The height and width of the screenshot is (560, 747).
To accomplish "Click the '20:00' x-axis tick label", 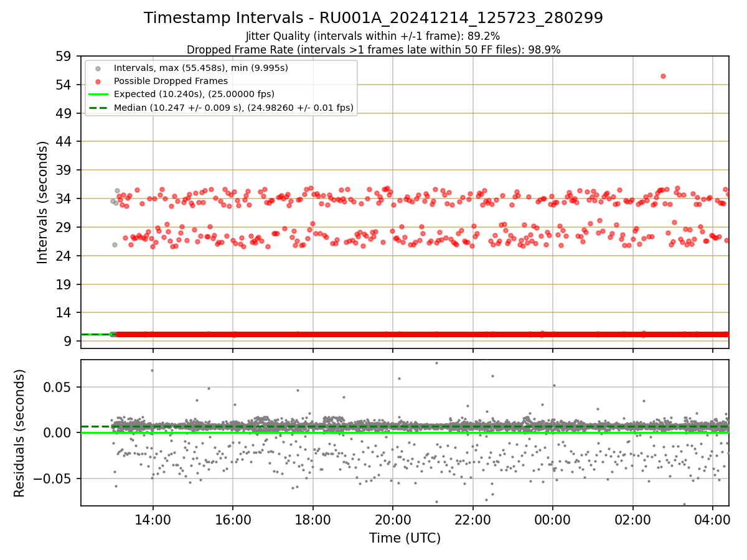I will click(x=393, y=519).
